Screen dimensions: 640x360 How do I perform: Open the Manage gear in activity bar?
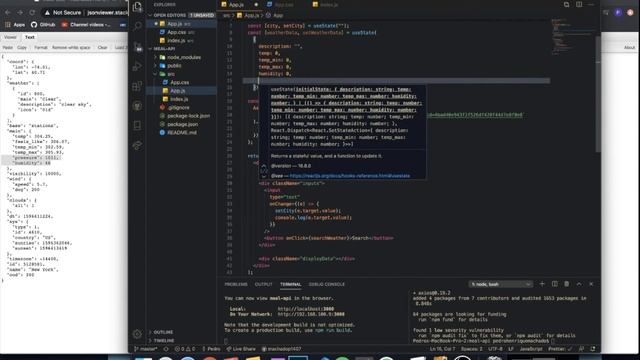coord(138,334)
